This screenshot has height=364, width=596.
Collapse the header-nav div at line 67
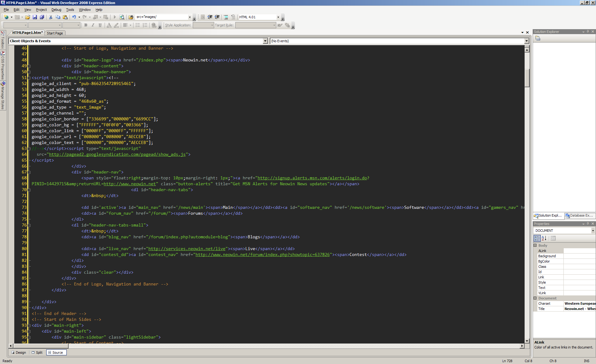pyautogui.click(x=29, y=172)
